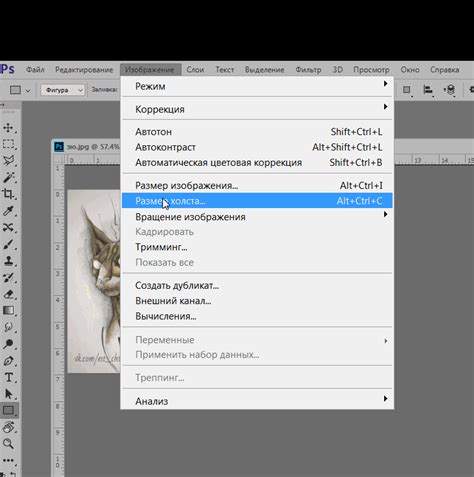
Task: Select the Move tool
Action: (x=9, y=128)
